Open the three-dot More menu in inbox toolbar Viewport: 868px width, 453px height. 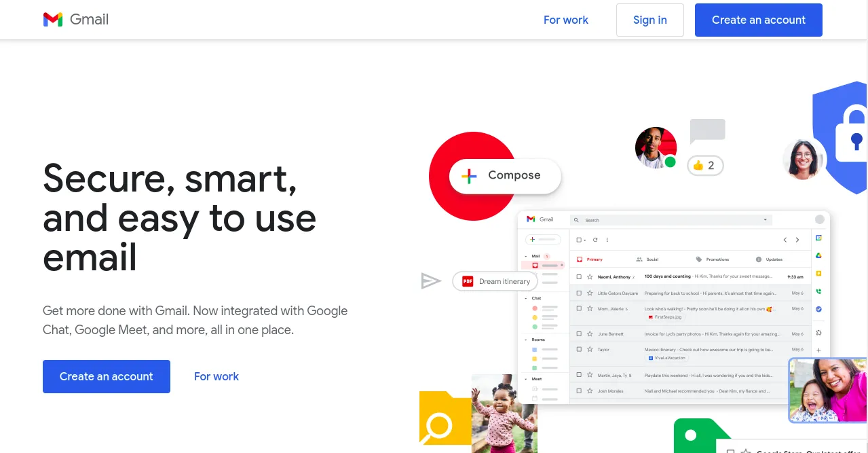607,240
